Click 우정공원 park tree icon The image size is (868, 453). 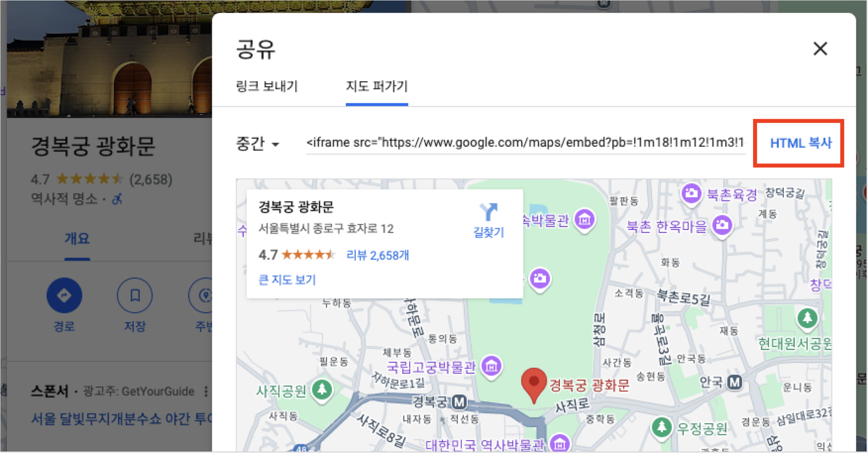coord(661,427)
